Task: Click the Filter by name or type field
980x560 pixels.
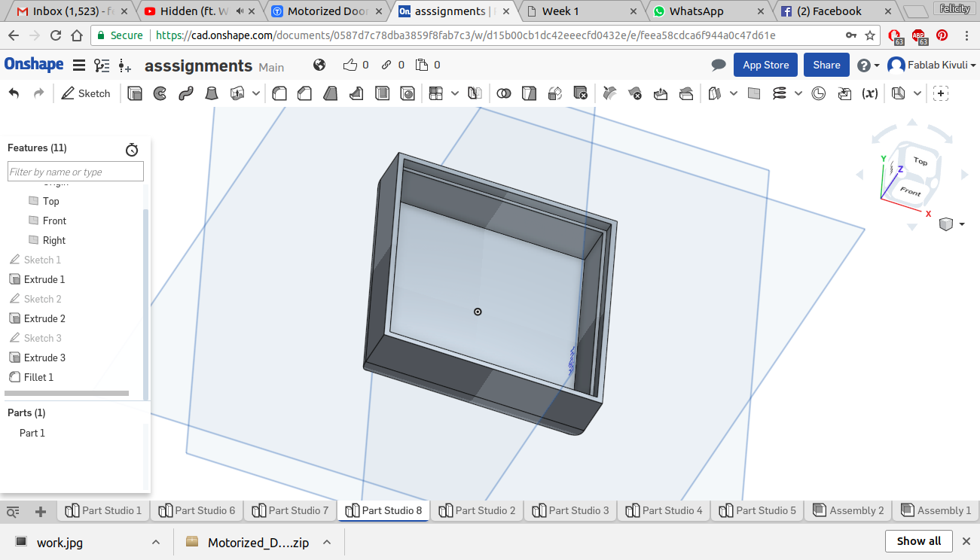Action: (x=75, y=172)
